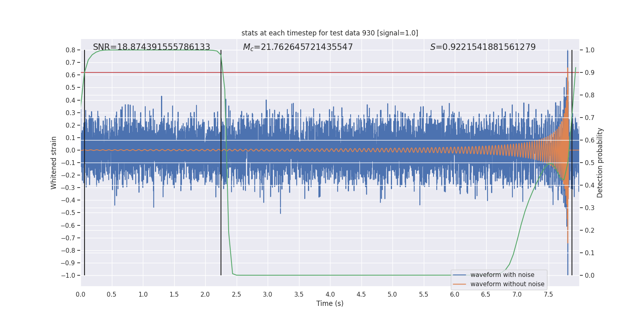Pick the 6.5 tick on the Time axis

[x=486, y=294]
